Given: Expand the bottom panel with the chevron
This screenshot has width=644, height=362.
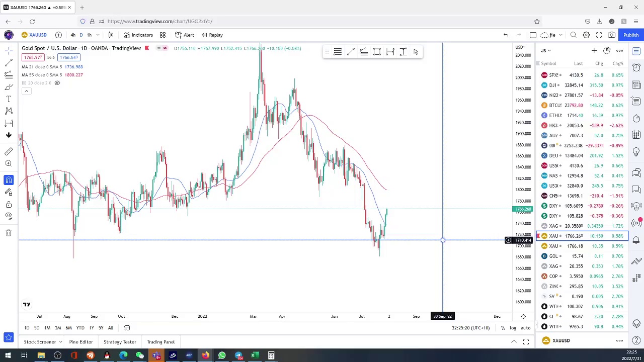Looking at the screenshot, I should click(514, 342).
